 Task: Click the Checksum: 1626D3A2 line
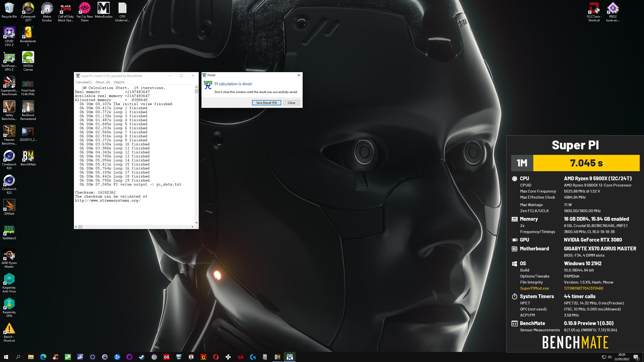(95, 192)
